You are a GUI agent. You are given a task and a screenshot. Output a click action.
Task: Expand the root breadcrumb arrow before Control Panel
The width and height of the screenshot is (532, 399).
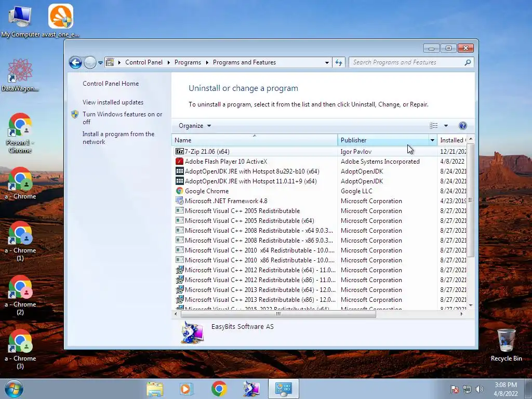coord(119,62)
